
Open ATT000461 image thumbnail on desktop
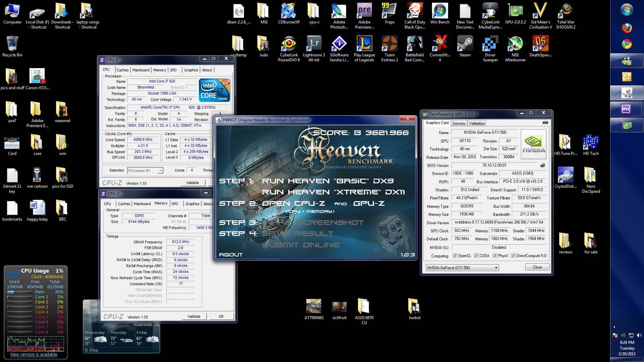pyautogui.click(x=314, y=309)
